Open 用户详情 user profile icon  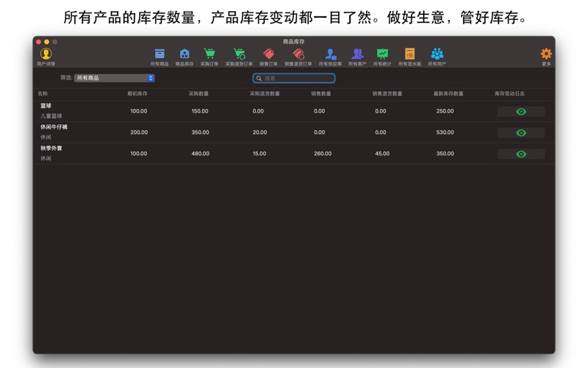[46, 54]
